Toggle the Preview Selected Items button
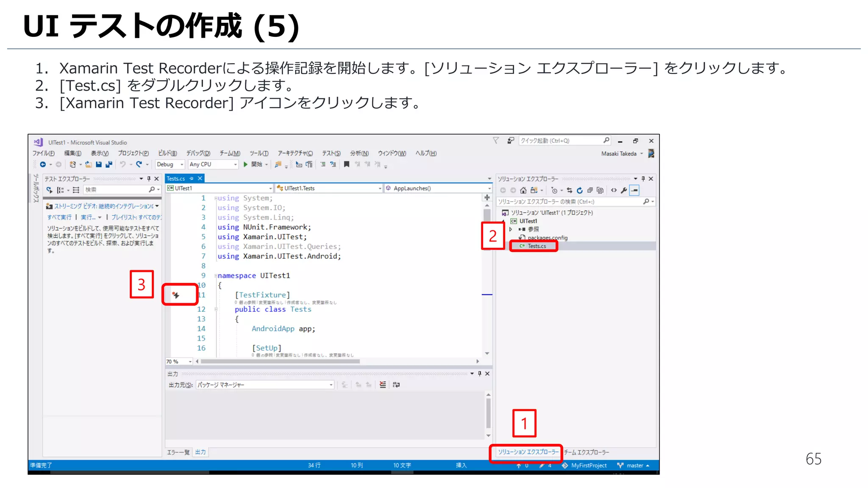The height and width of the screenshot is (488, 868). click(634, 191)
